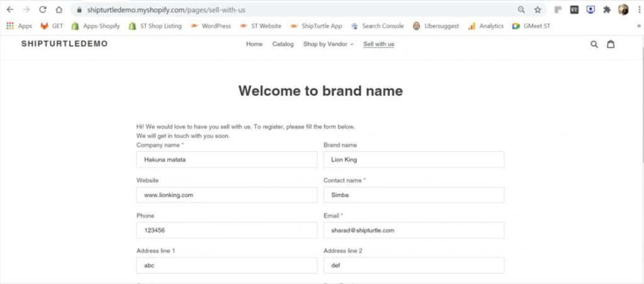Screen dimensions: 644x284
Task: Click the Company name label
Action: [160, 145]
